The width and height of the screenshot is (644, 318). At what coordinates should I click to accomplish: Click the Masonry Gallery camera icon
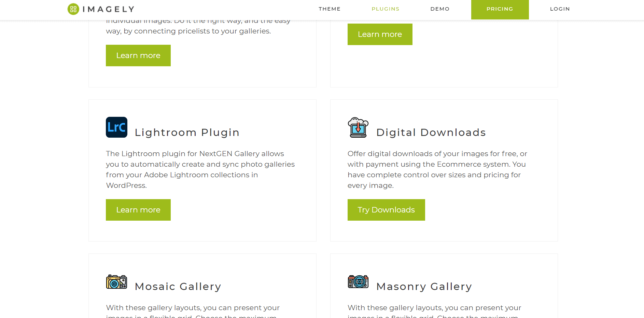(358, 281)
